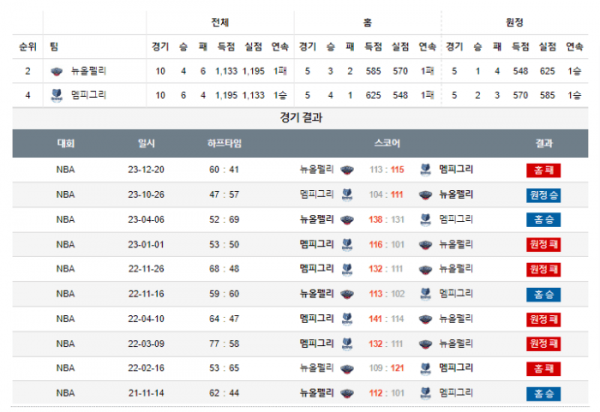Click the 뉴올펠리 logo in the 23-04-06 game row
The width and height of the screenshot is (600, 412).
[x=347, y=220]
